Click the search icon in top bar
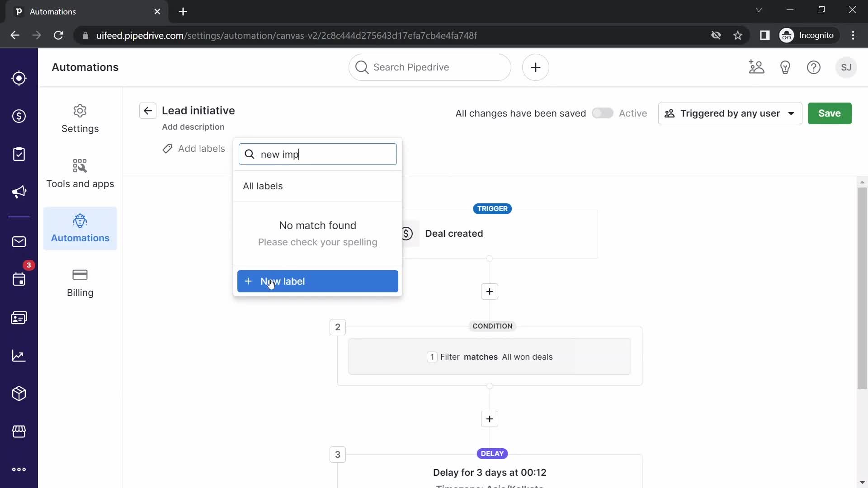 pyautogui.click(x=363, y=67)
